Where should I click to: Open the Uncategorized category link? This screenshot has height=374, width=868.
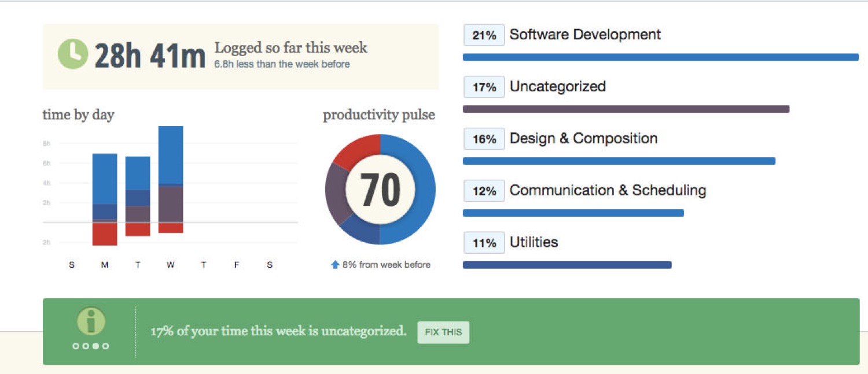557,87
